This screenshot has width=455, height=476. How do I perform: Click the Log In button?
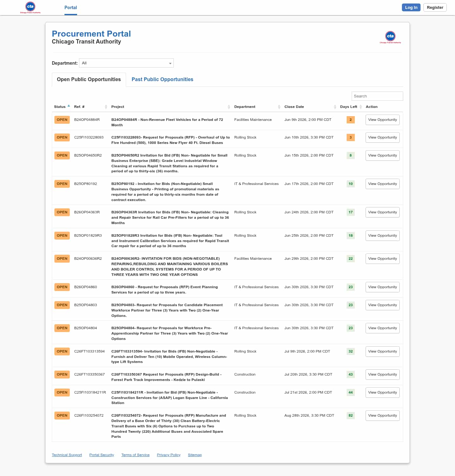point(411,8)
